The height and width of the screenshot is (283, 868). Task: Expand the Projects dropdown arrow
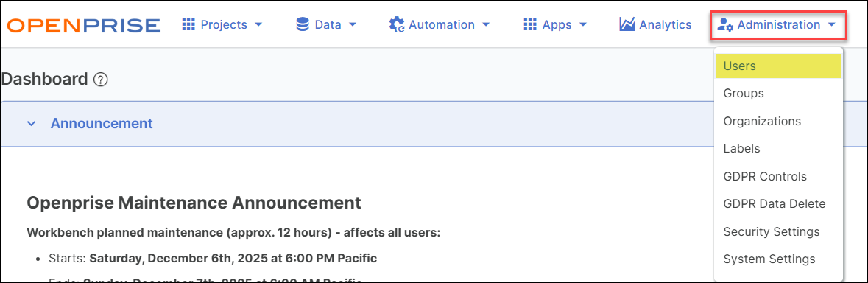[258, 25]
